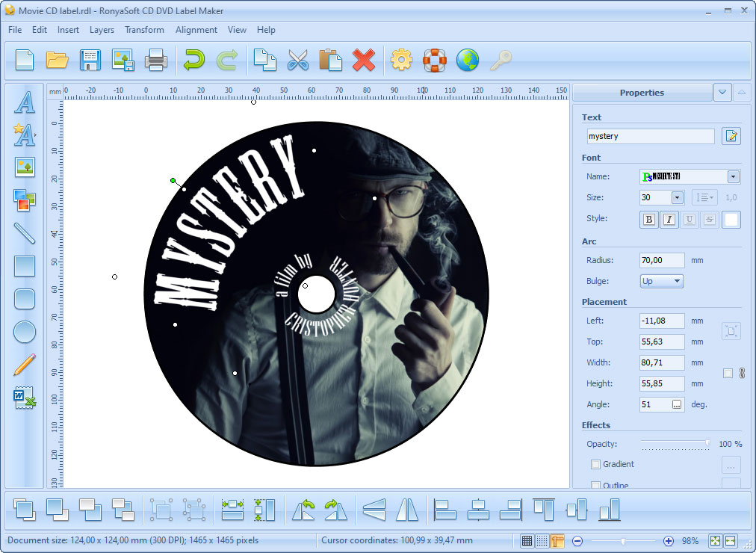The image size is (756, 553).
Task: Enable the Outline effect
Action: point(595,484)
